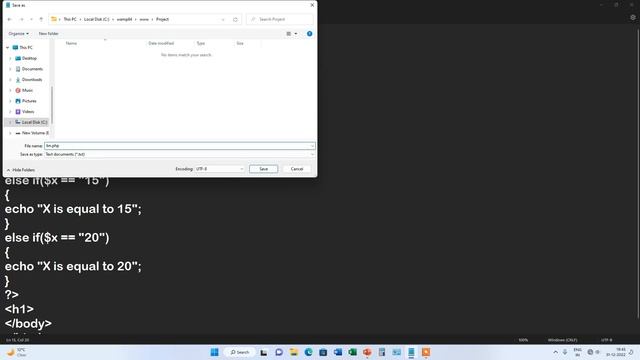This screenshot has width=640, height=360.
Task: Select Desktop in the navigation tree
Action: pos(29,58)
